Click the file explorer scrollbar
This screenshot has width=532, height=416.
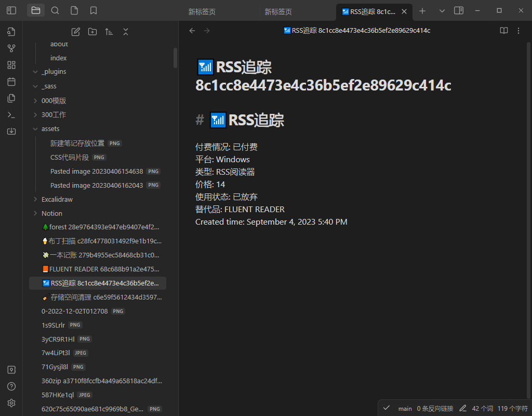point(176,57)
